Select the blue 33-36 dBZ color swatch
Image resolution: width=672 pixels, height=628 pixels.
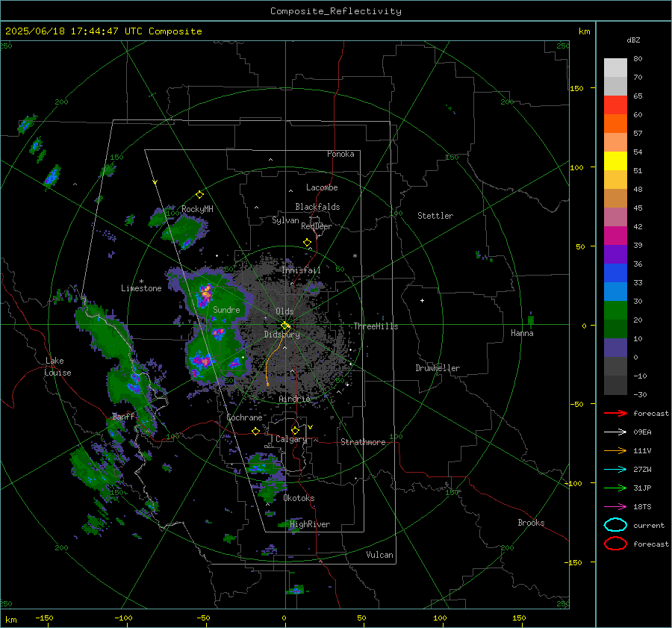(x=615, y=273)
